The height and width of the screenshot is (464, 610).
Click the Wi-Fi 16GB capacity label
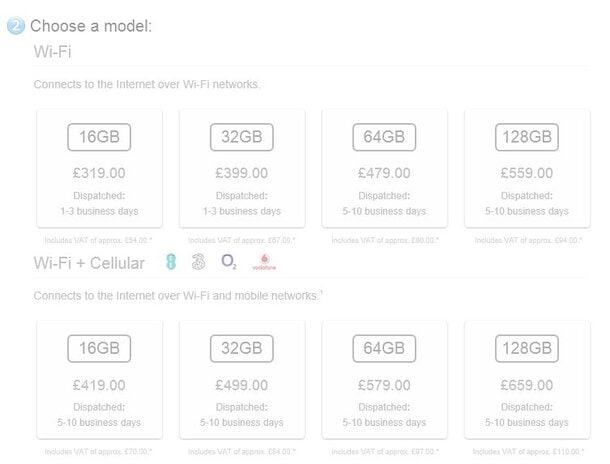pyautogui.click(x=99, y=137)
